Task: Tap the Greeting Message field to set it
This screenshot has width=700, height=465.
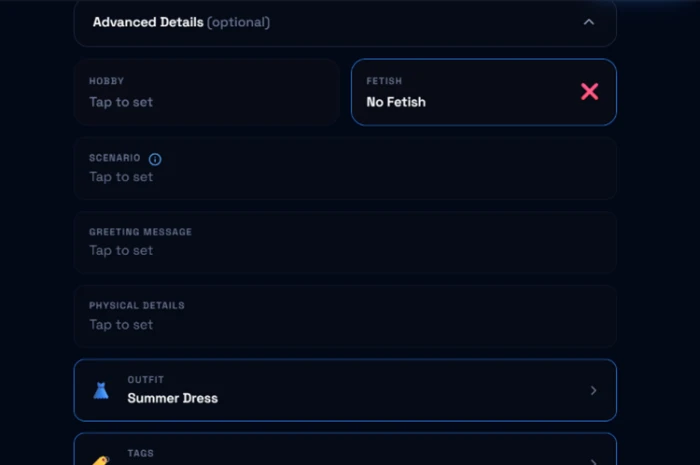Action: (345, 242)
